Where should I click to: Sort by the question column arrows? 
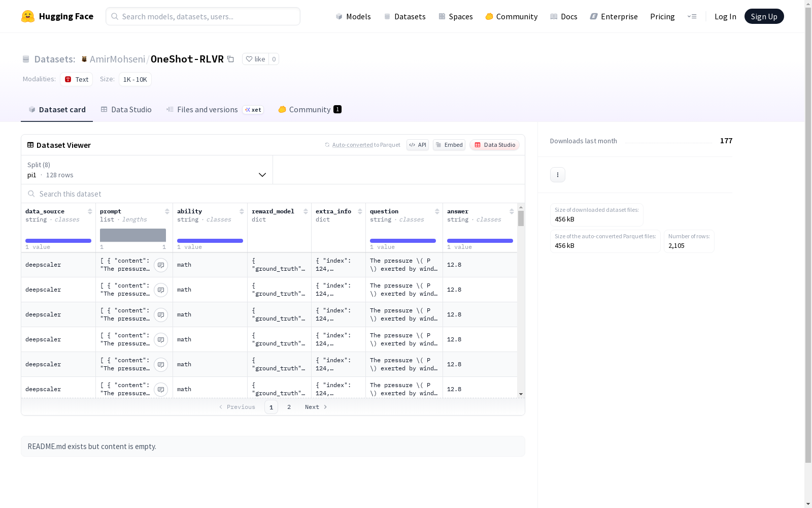pos(437,211)
